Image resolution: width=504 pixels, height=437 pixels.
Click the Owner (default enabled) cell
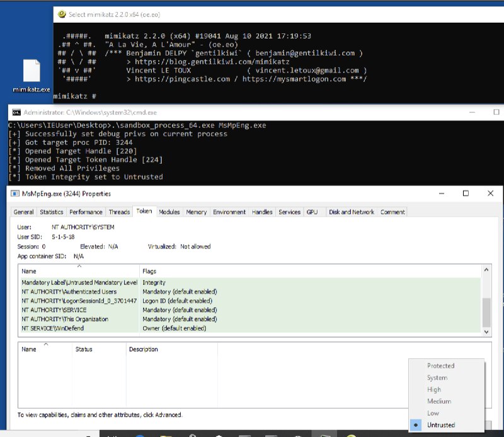tap(175, 329)
